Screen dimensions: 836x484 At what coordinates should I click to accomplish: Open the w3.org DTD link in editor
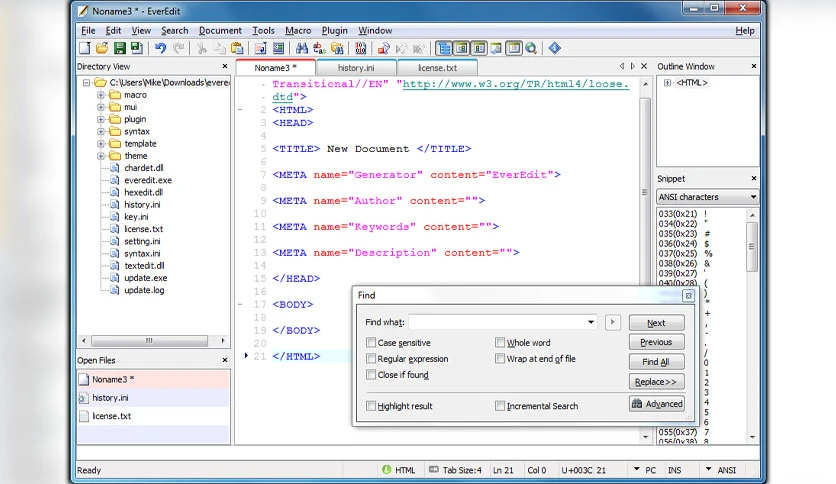point(516,84)
